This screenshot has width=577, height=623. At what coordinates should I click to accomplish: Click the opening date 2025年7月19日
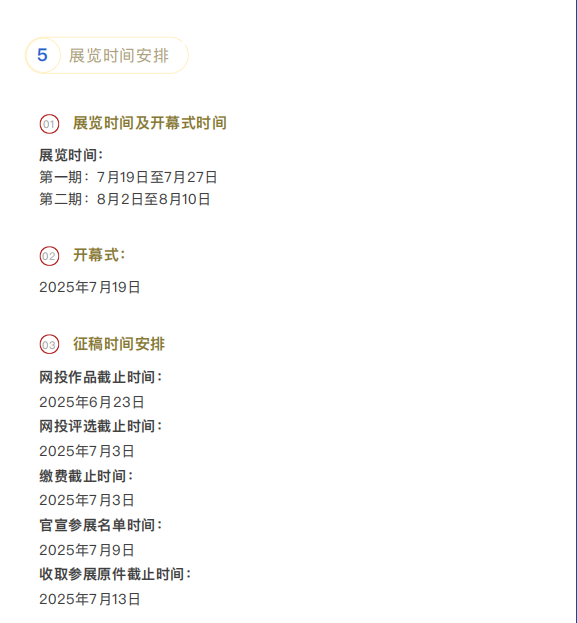click(90, 287)
